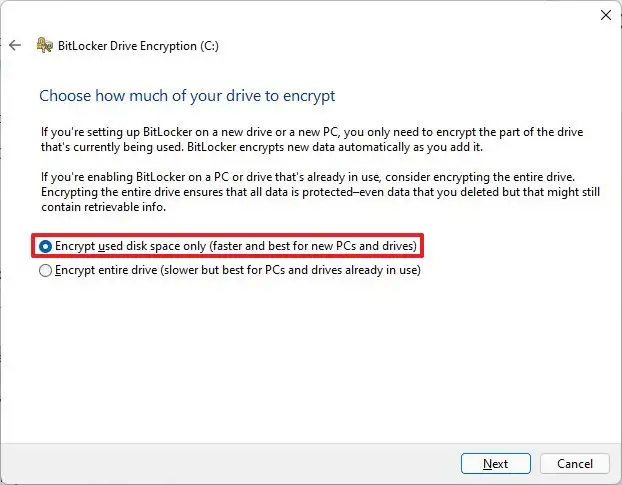
Task: Click the paragraph about encrypting the entire drive
Action: 300,192
